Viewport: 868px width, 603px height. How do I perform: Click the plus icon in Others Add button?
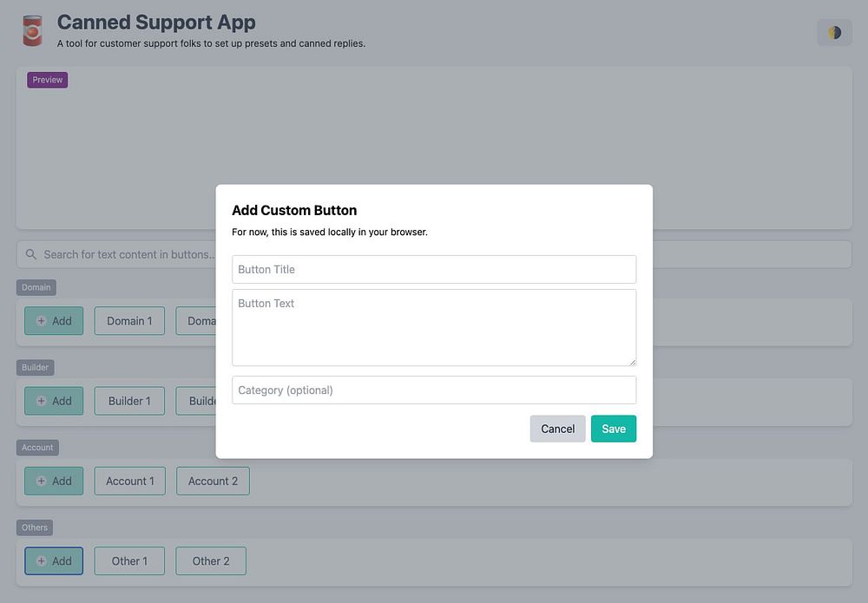41,561
